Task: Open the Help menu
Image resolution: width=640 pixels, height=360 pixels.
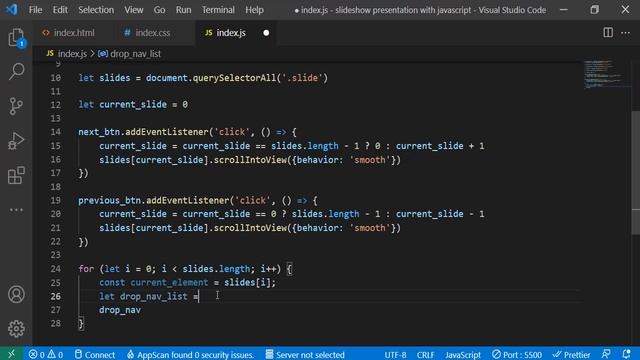Action: (x=254, y=10)
